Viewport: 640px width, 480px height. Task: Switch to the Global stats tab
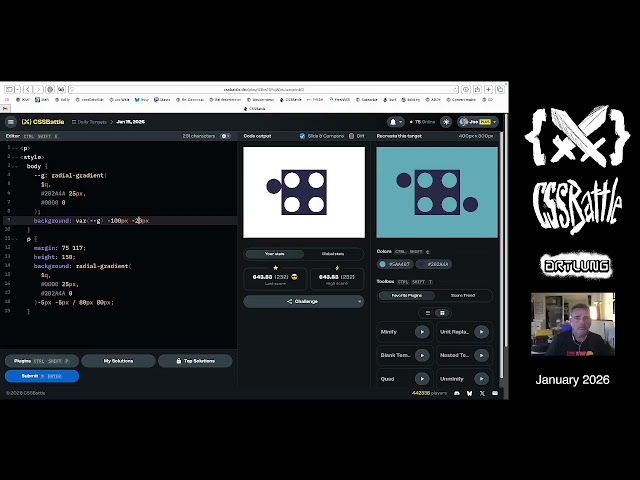click(334, 254)
